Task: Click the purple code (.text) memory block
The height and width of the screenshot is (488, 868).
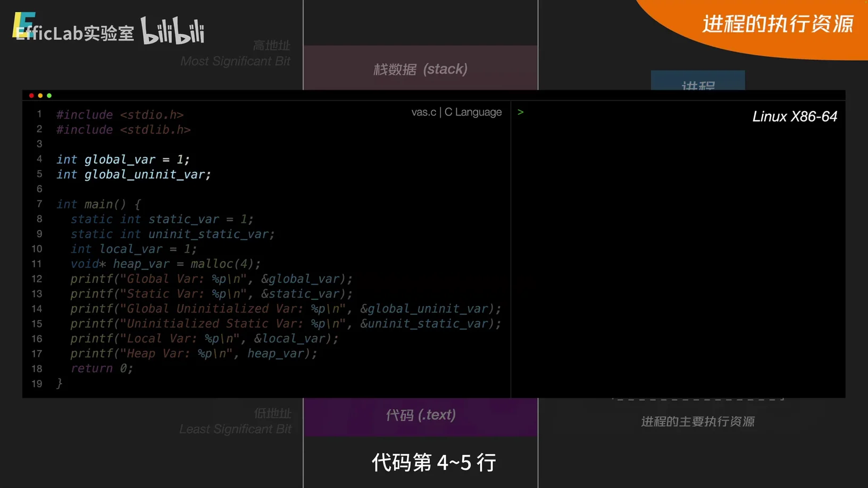Action: coord(420,416)
